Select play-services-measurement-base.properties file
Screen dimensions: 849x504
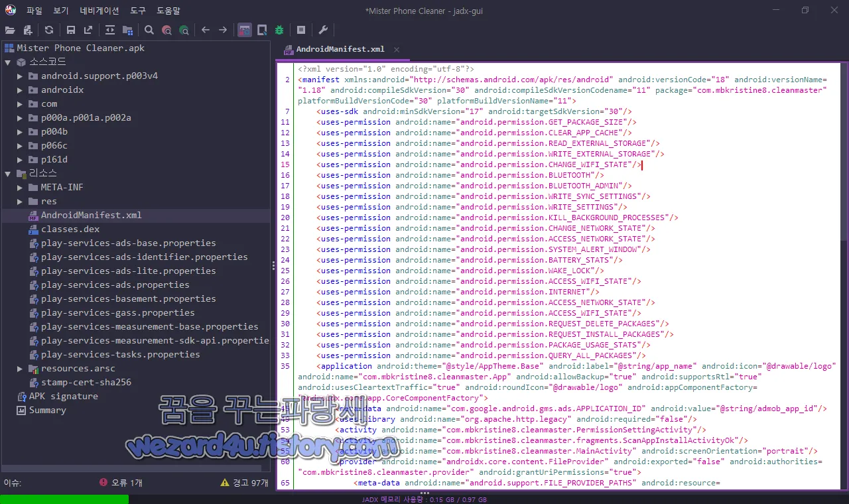[x=150, y=327]
